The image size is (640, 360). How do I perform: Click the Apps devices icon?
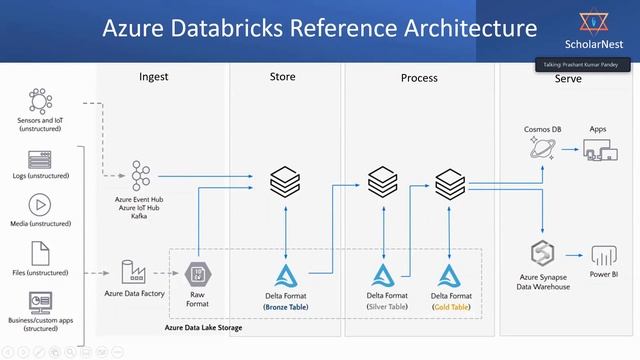tap(600, 150)
